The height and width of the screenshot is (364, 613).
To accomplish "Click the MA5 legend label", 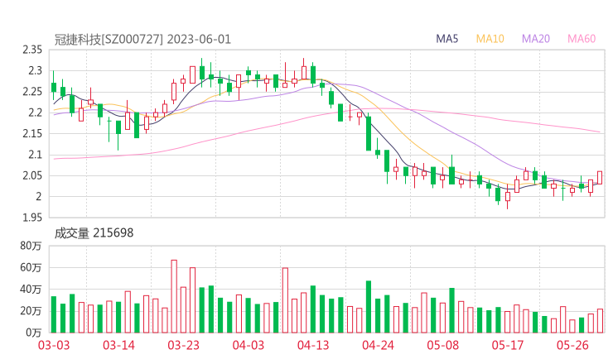I will point(446,39).
